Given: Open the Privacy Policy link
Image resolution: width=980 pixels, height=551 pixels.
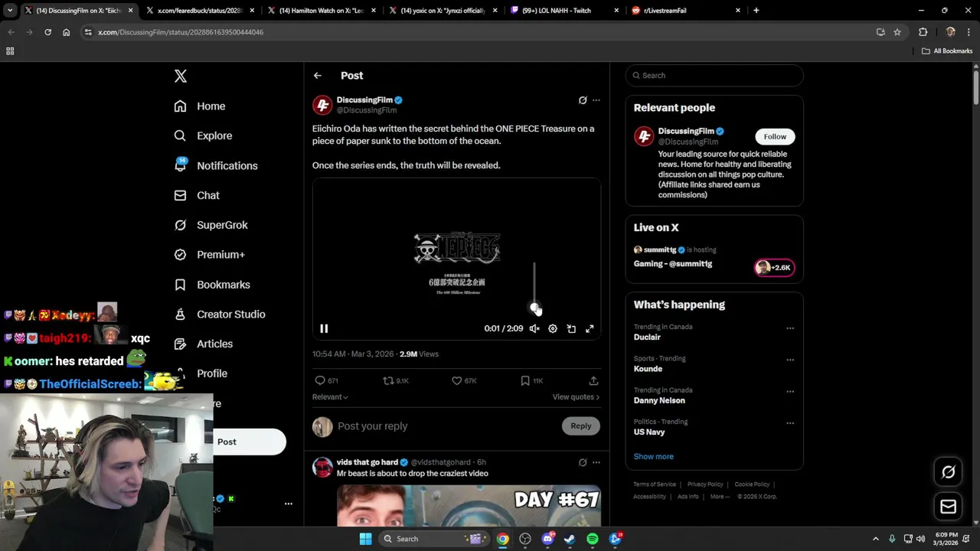Looking at the screenshot, I should tap(705, 484).
